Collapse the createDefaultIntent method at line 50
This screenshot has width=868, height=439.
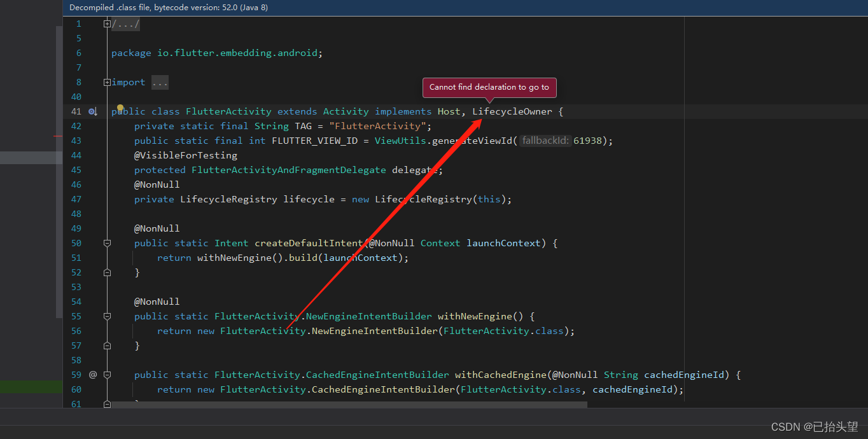[x=107, y=243]
